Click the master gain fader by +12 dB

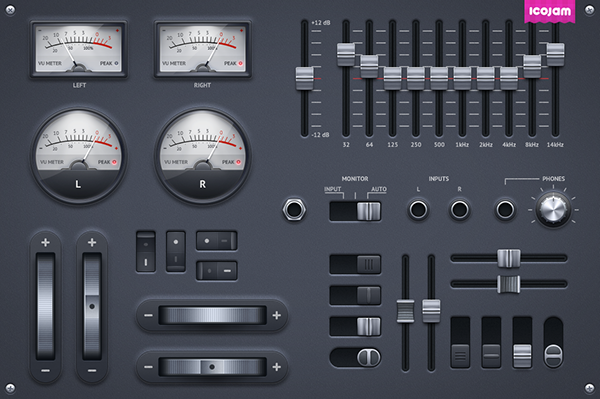pos(305,78)
